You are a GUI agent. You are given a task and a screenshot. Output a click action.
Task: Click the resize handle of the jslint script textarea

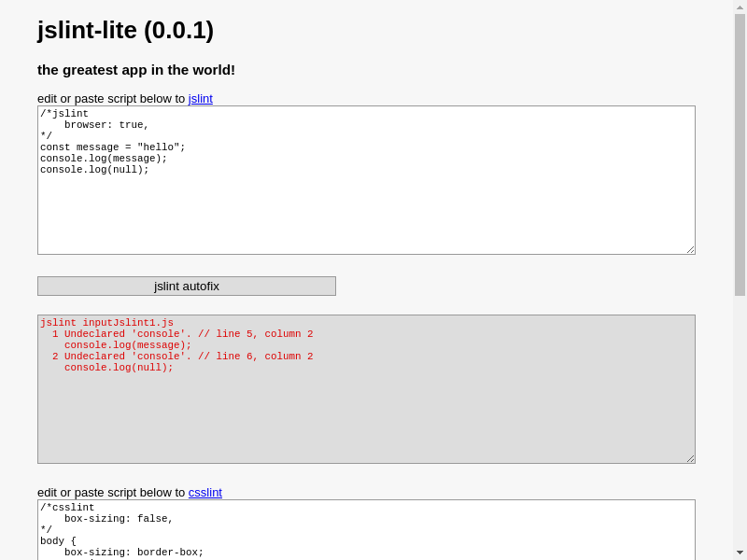point(691,250)
